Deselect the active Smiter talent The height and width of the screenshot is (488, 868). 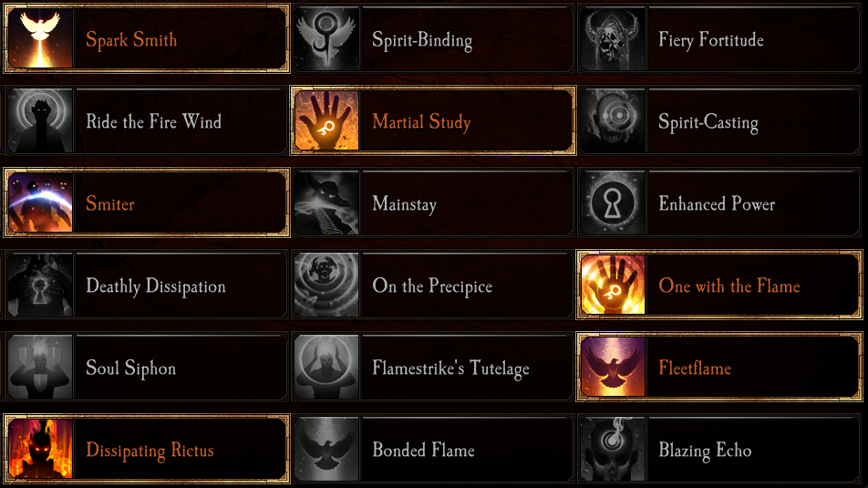pos(109,204)
